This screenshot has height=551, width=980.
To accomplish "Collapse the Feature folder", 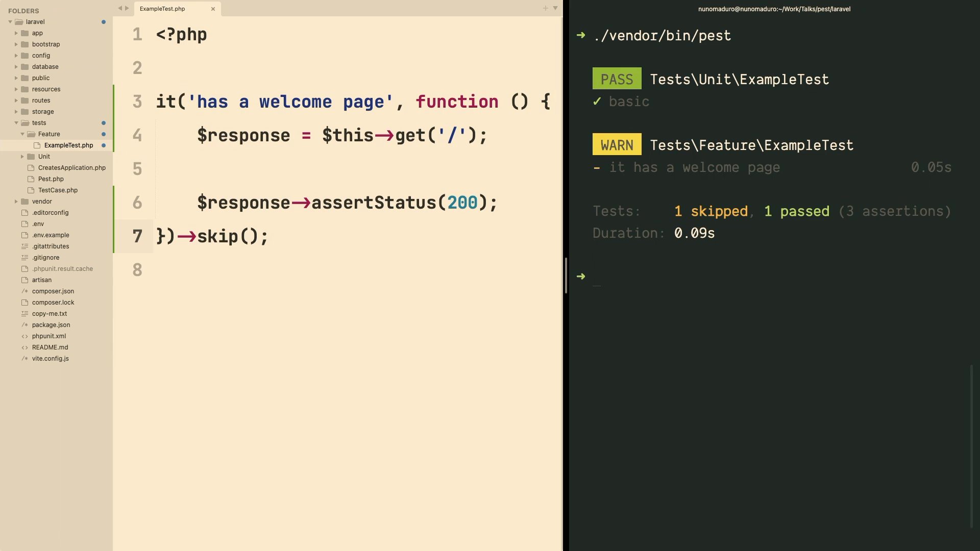I will [x=22, y=134].
